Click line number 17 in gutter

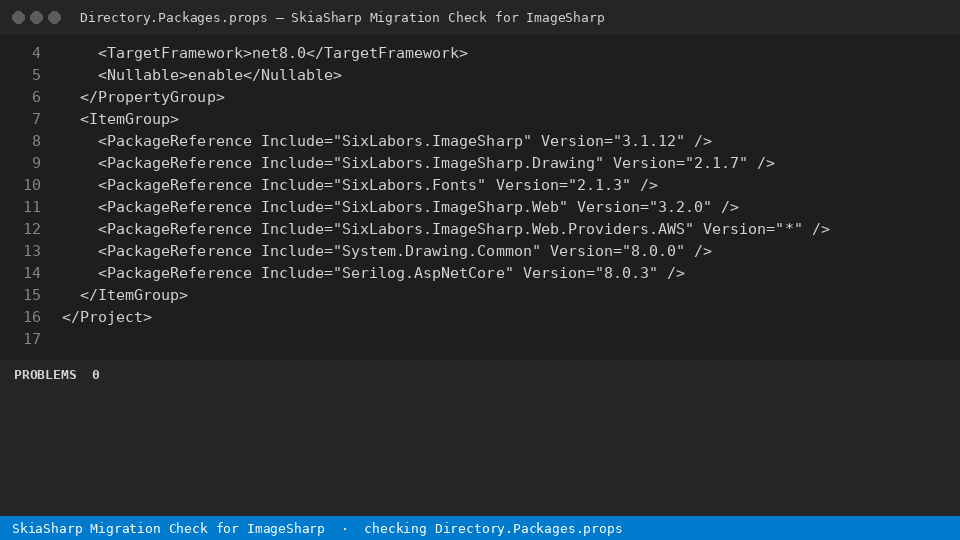point(32,340)
